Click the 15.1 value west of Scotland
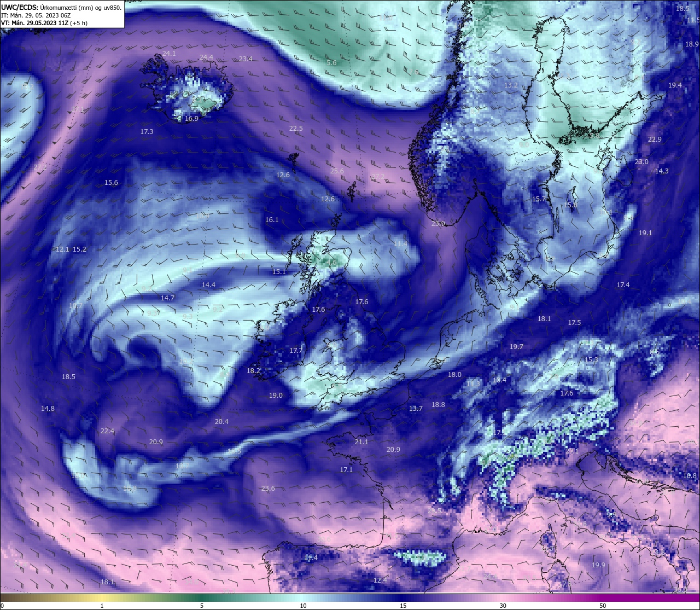This screenshot has width=700, height=610. [279, 272]
